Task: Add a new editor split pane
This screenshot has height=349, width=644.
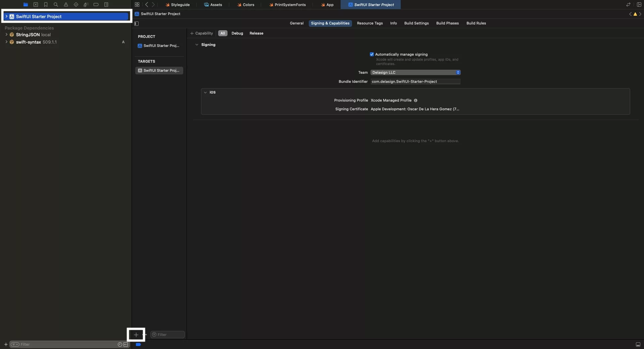Action: click(639, 5)
